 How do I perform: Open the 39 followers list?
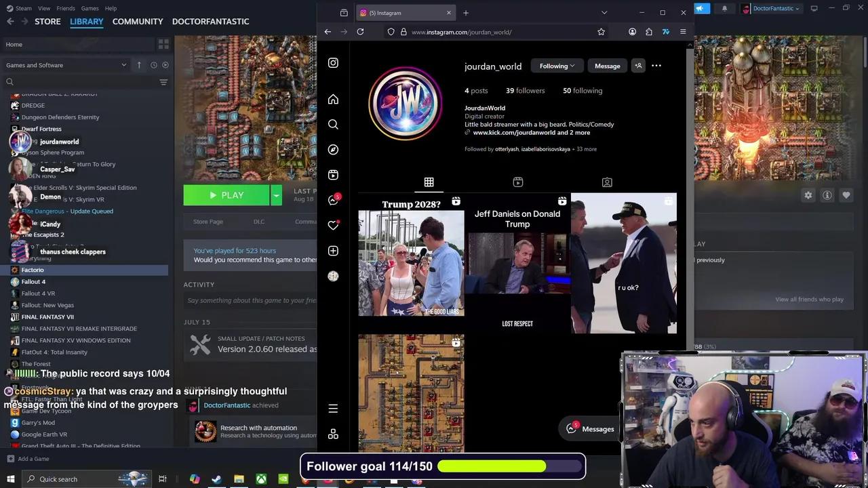pos(525,91)
